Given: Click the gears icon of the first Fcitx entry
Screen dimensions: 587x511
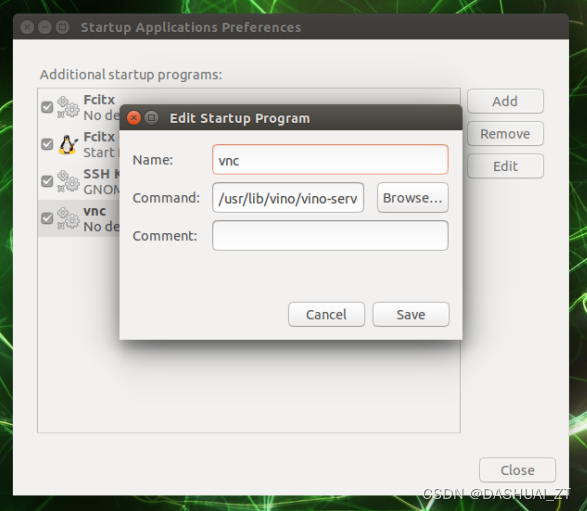Looking at the screenshot, I should (68, 107).
